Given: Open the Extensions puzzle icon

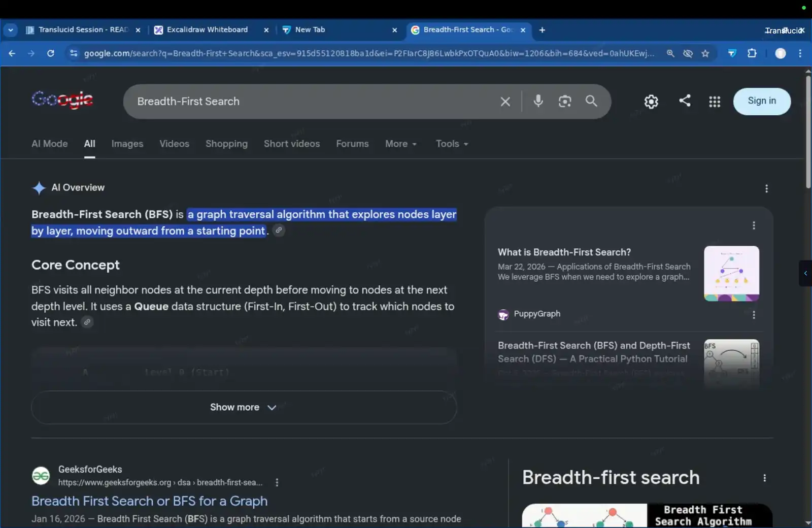Looking at the screenshot, I should click(x=752, y=53).
